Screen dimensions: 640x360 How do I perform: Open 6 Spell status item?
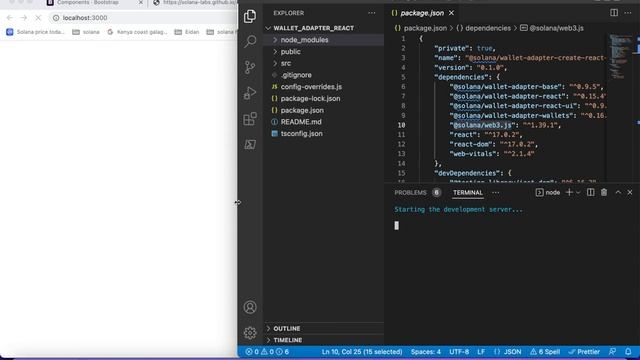click(x=545, y=352)
